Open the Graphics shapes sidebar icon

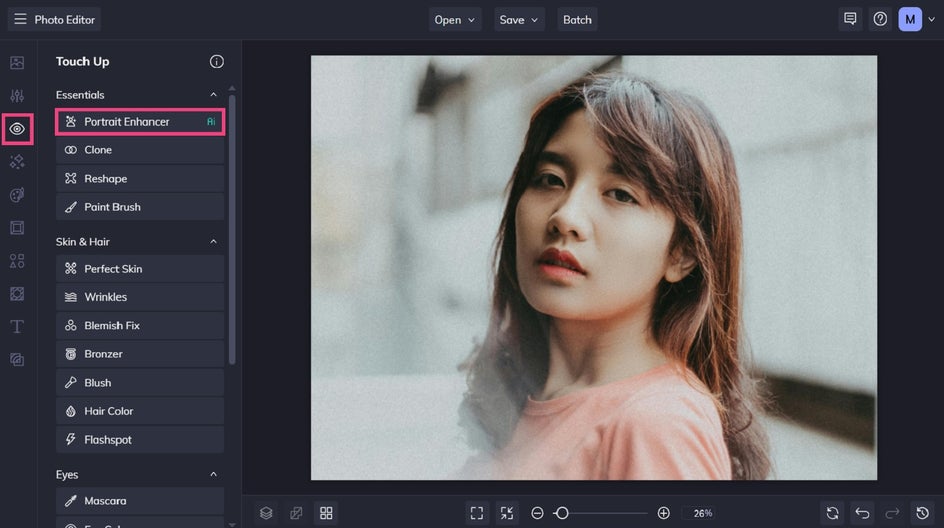(x=17, y=261)
